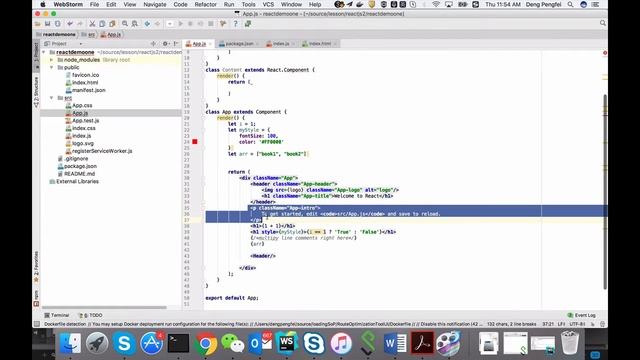Viewport: 640px width, 360px height.
Task: Expand the node_modules folder
Action: (x=52, y=60)
